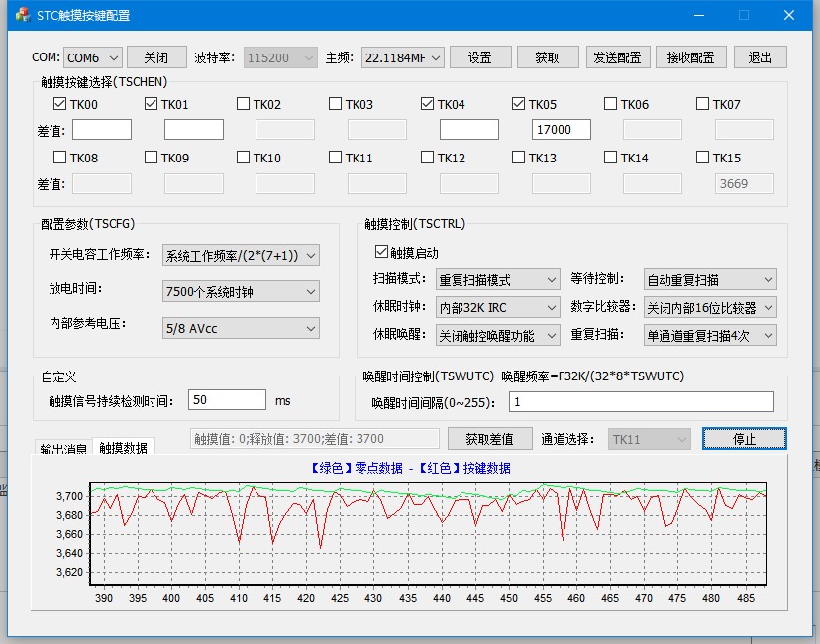Uncheck the TK05 touch key checkbox
820x644 pixels.
click(519, 104)
